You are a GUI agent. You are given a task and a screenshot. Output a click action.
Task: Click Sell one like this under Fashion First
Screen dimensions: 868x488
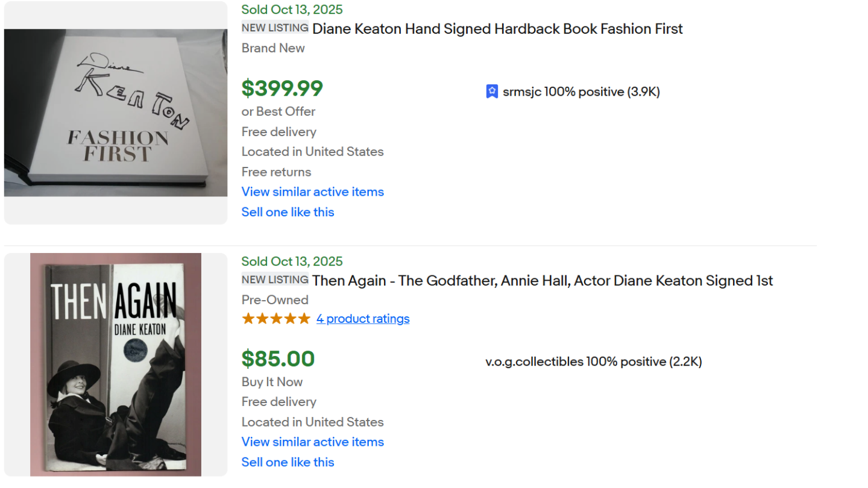click(x=288, y=212)
